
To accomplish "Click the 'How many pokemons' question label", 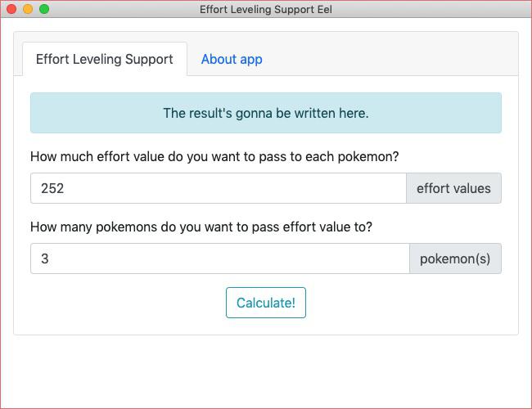I will coord(201,227).
